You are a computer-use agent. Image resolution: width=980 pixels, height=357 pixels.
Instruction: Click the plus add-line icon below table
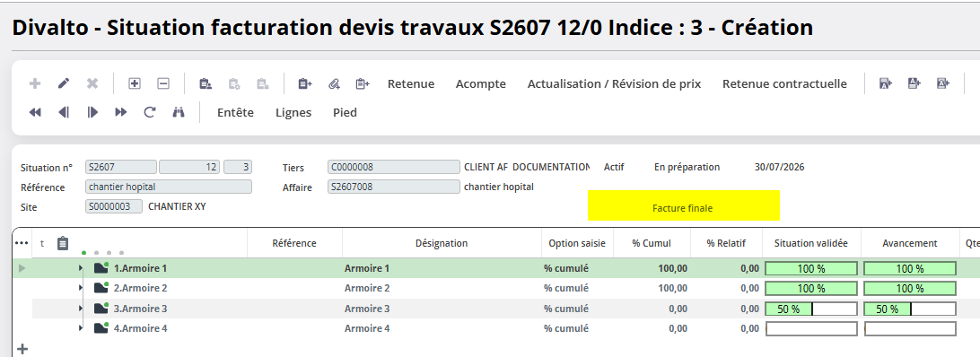(x=22, y=349)
